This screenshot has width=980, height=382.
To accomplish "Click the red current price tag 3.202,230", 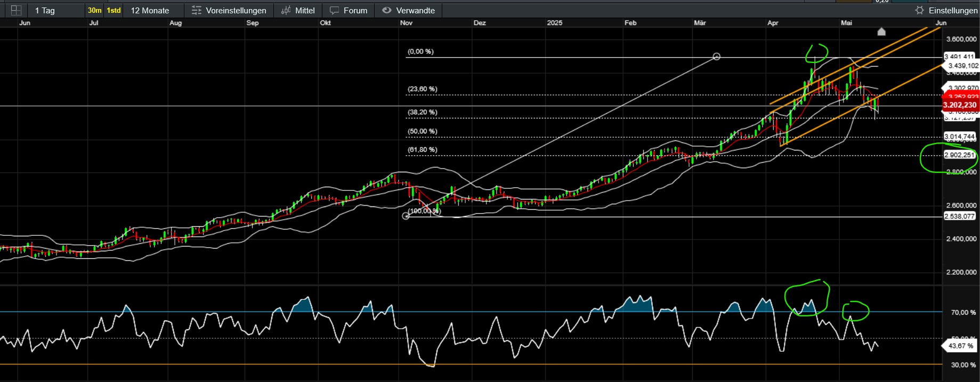I will [959, 105].
